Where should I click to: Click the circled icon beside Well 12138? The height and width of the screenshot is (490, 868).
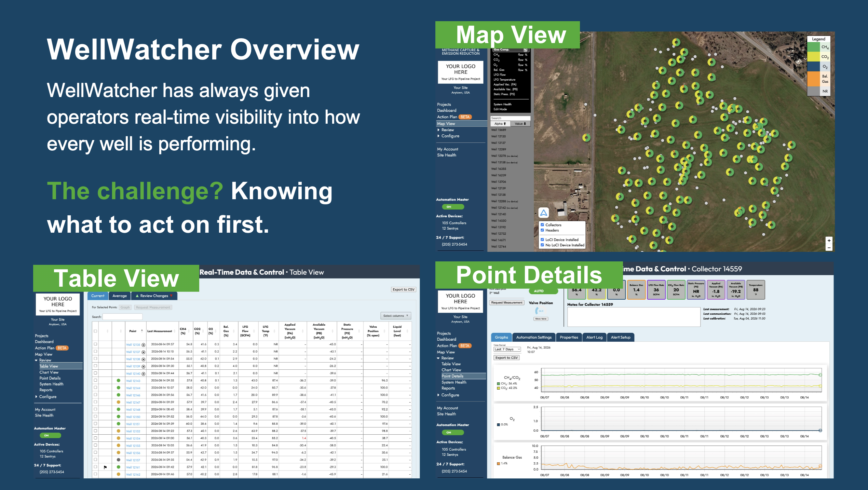pos(144,359)
